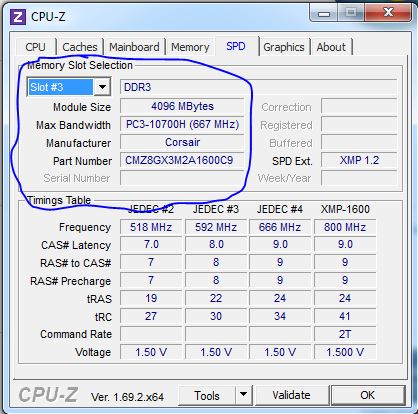The width and height of the screenshot is (418, 414).
Task: Click the RAS# to CAS# row label
Action: (75, 263)
